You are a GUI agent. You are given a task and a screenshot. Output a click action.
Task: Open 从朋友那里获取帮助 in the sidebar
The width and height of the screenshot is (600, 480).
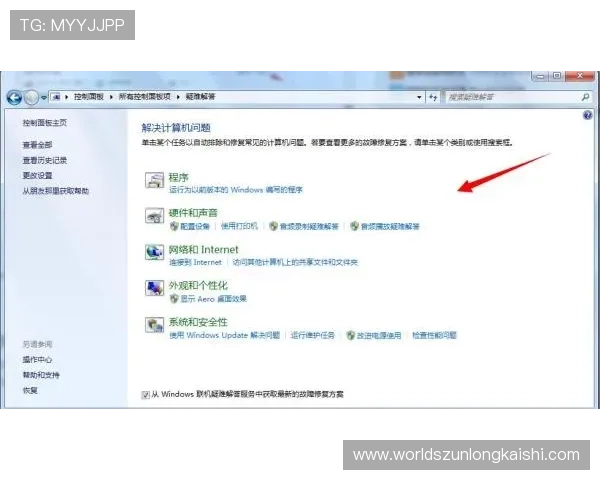[56, 191]
